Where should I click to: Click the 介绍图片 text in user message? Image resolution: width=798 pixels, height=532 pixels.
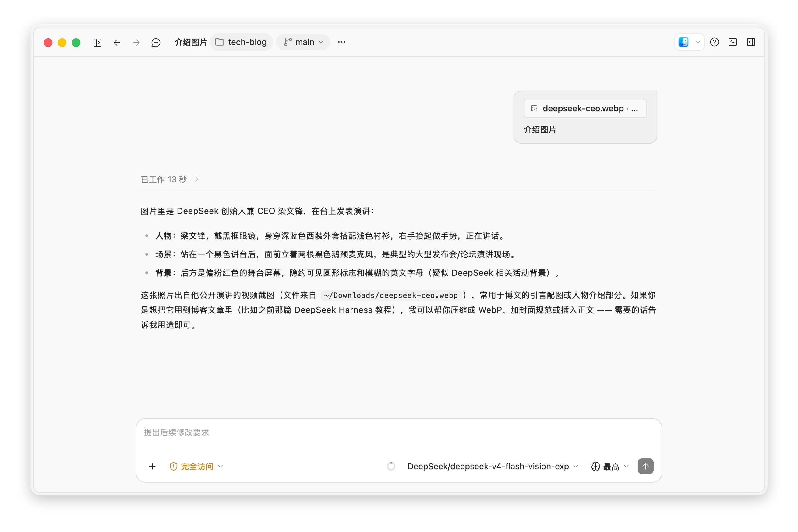click(x=540, y=130)
